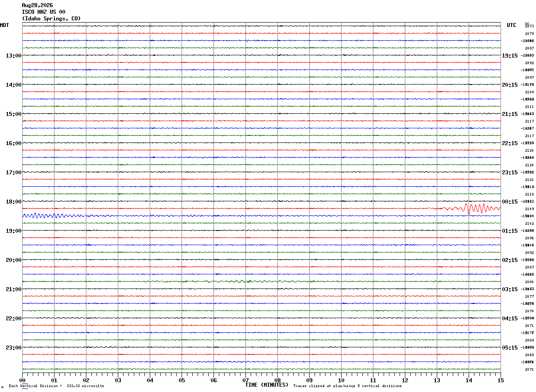Click the 07 minute tick on the bottom axis
The height and width of the screenshot is (392, 536).
[245, 380]
